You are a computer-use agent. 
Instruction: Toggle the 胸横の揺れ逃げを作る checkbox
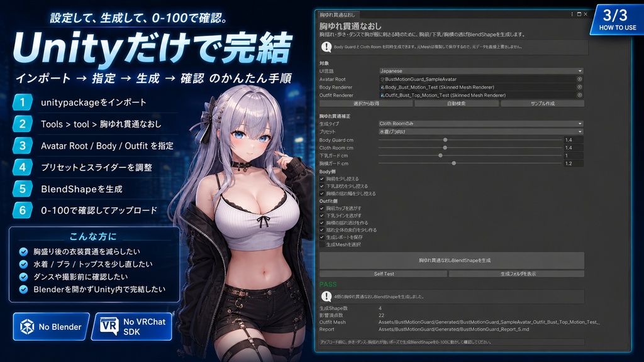322,223
